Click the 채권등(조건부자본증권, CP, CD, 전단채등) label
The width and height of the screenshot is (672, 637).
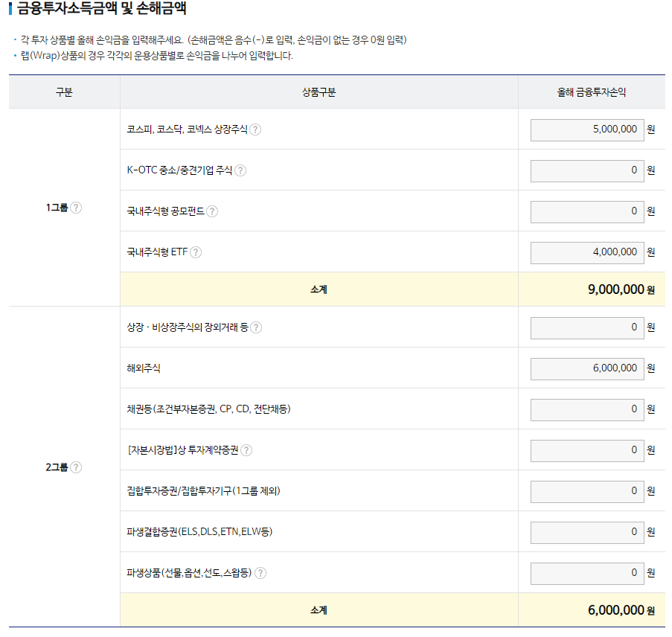(208, 409)
